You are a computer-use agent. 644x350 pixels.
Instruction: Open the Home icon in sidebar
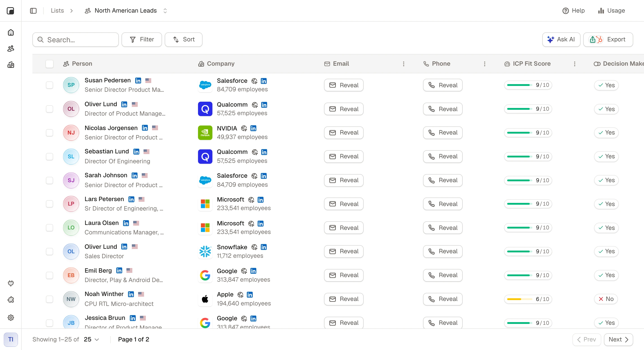pos(11,32)
